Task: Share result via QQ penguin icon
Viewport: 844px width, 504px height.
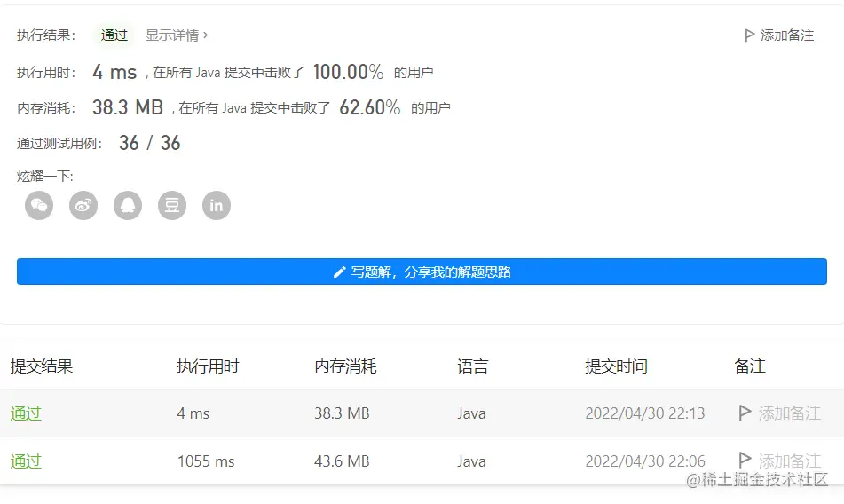Action: (x=128, y=206)
